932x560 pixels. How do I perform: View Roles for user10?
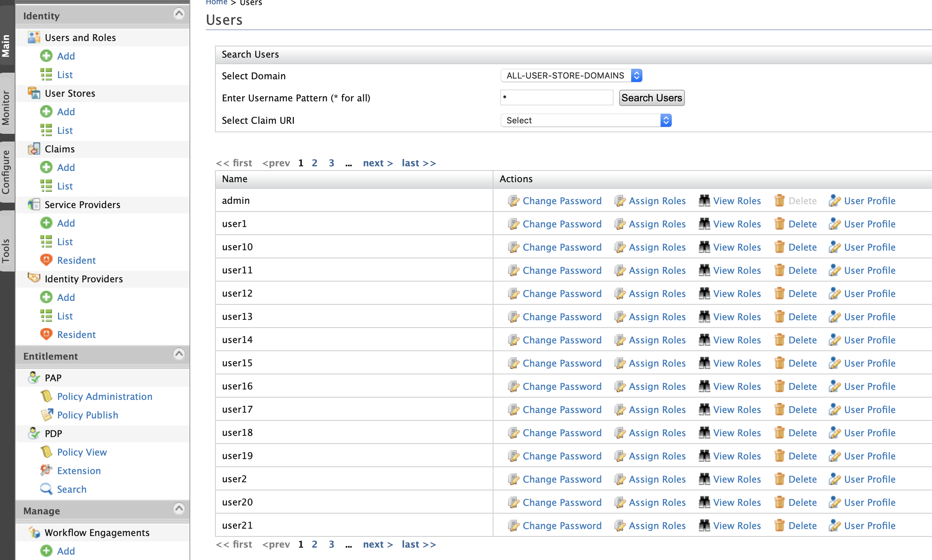click(736, 247)
